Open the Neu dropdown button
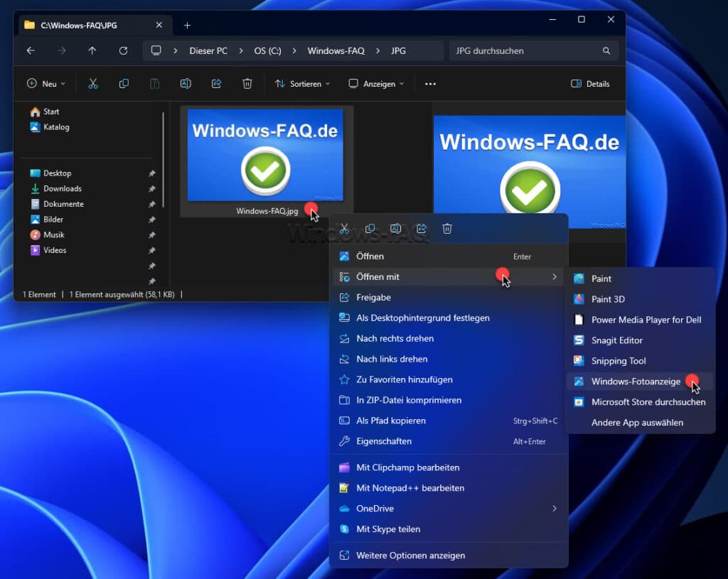 click(x=45, y=84)
